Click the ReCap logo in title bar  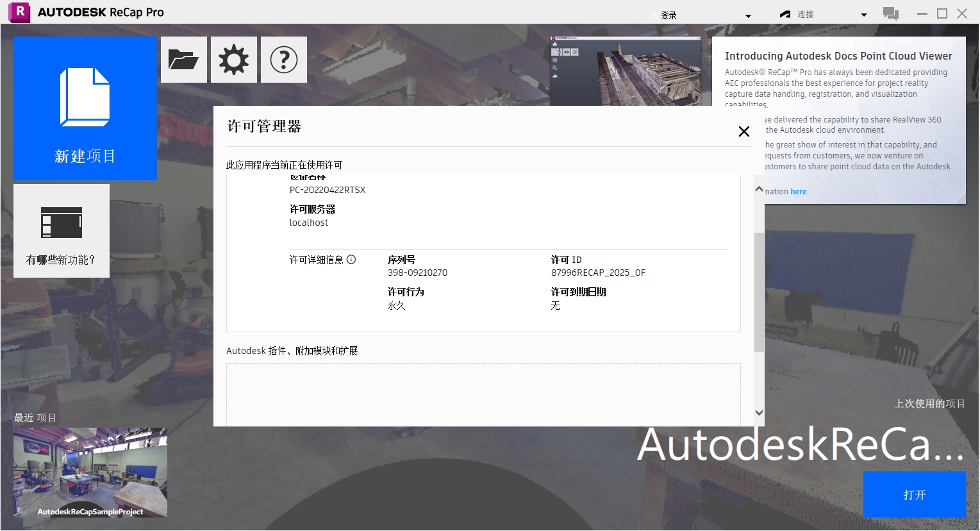(x=19, y=12)
